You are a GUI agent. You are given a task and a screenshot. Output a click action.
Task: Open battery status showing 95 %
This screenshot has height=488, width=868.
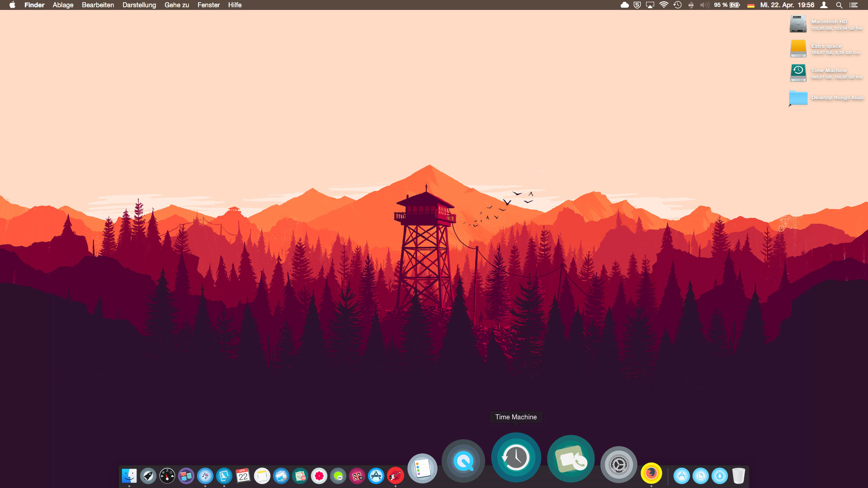(x=727, y=5)
